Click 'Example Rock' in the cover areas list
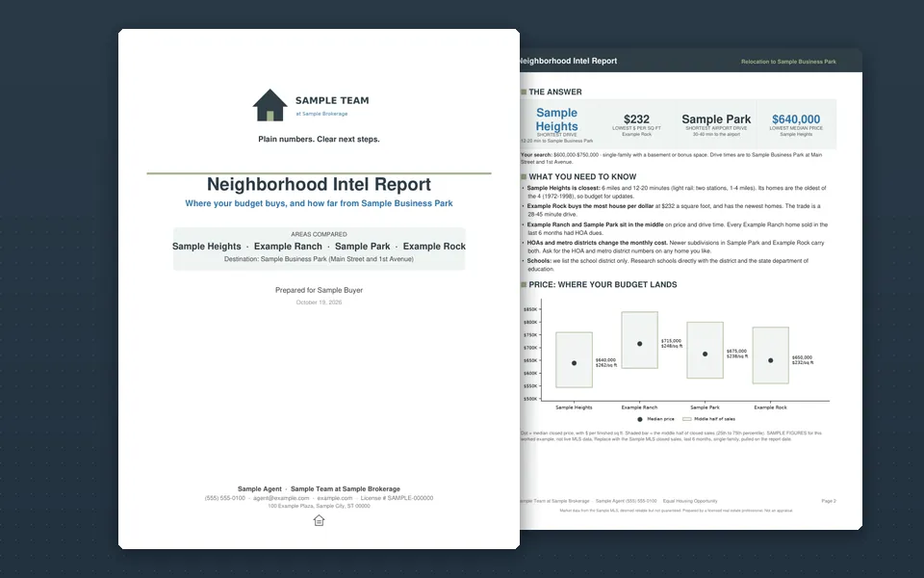 (434, 247)
